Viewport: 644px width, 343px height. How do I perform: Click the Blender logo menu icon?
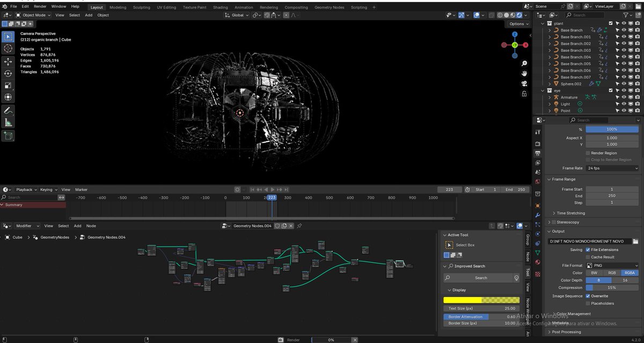(x=4, y=6)
